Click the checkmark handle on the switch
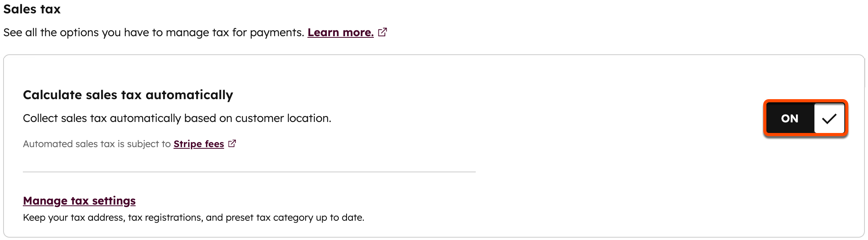Image resolution: width=868 pixels, height=240 pixels. click(829, 118)
